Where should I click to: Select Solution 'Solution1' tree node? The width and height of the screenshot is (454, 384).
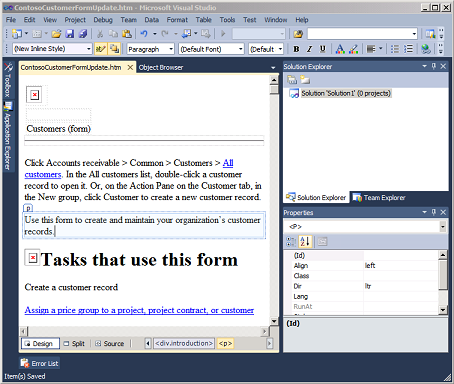coord(346,93)
